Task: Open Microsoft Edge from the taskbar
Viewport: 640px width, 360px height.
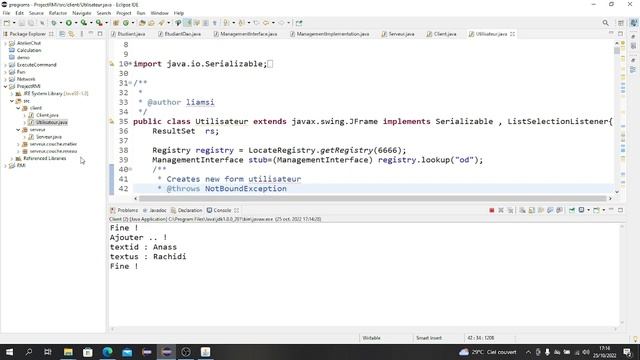Action: coord(107,352)
